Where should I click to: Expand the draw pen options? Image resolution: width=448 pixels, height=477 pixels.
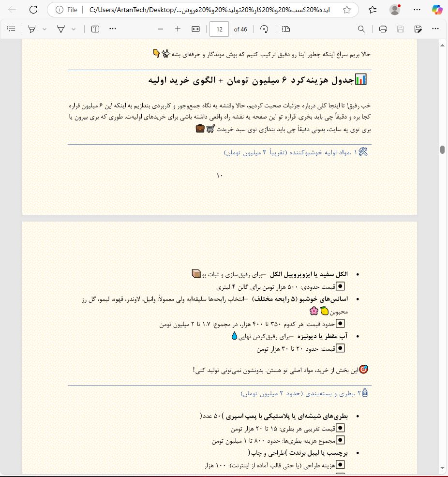(73, 29)
